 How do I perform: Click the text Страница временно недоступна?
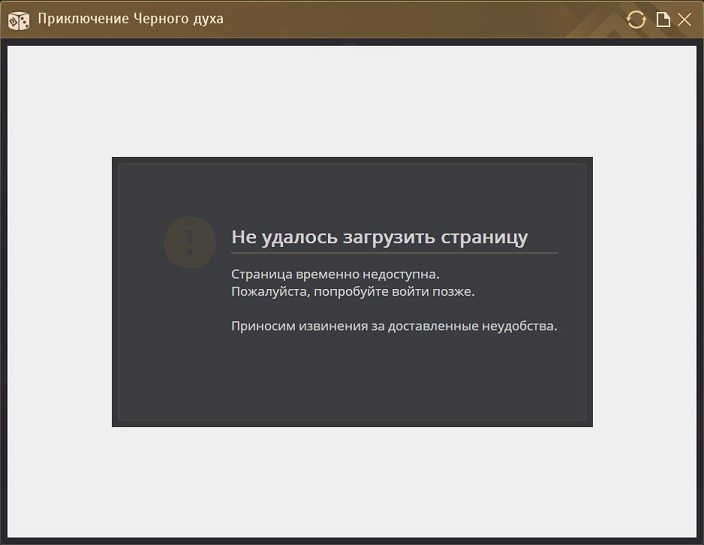click(335, 273)
